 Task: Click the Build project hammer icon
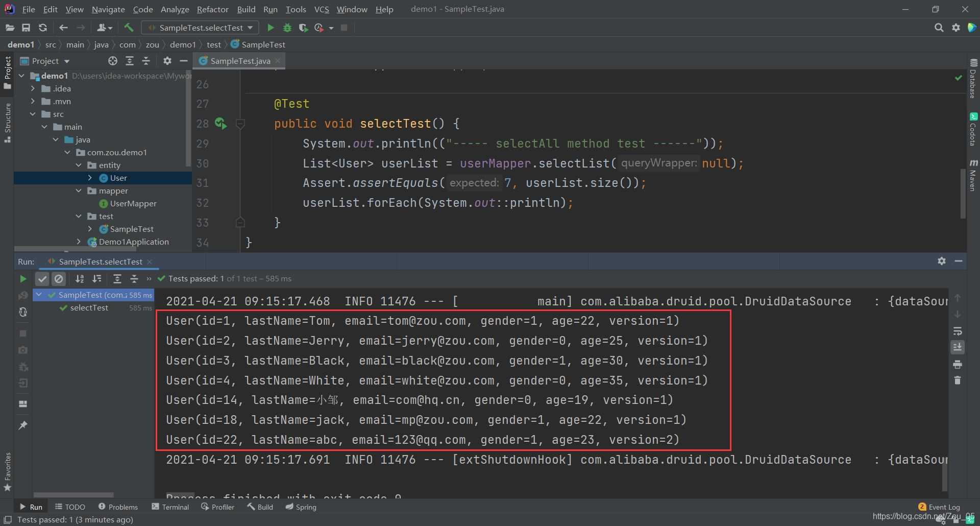pos(129,28)
